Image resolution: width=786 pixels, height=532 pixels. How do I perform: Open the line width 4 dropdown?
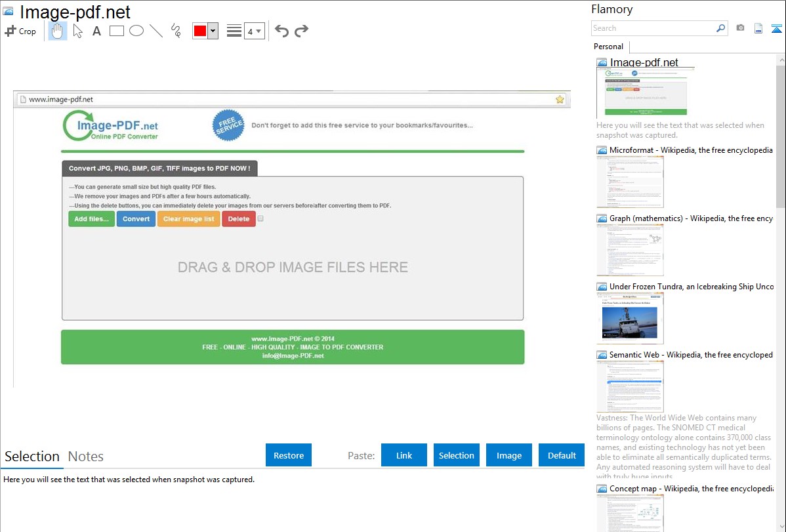254,31
